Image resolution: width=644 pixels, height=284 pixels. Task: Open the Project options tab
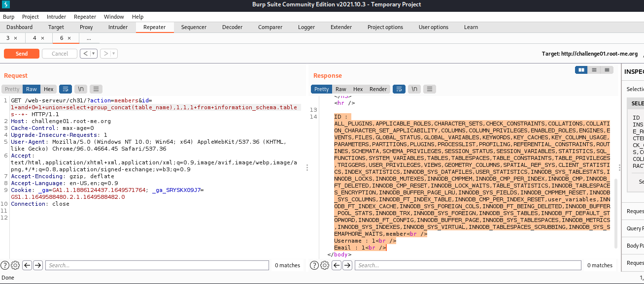(x=385, y=27)
